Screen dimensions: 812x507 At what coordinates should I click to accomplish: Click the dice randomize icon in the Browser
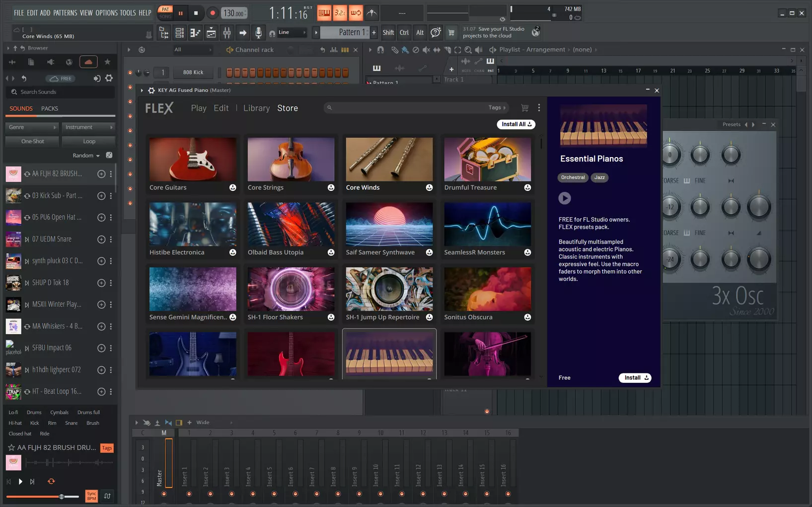coord(109,155)
